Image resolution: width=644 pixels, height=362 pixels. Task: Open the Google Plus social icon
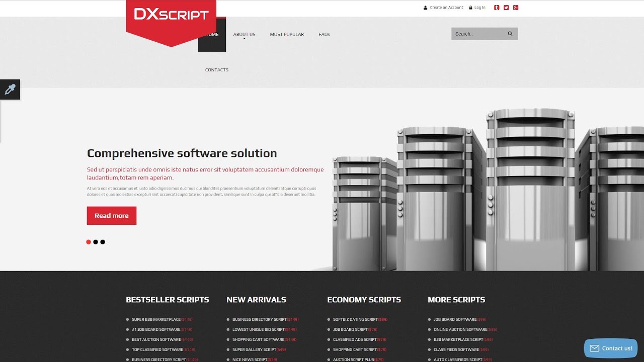(516, 8)
